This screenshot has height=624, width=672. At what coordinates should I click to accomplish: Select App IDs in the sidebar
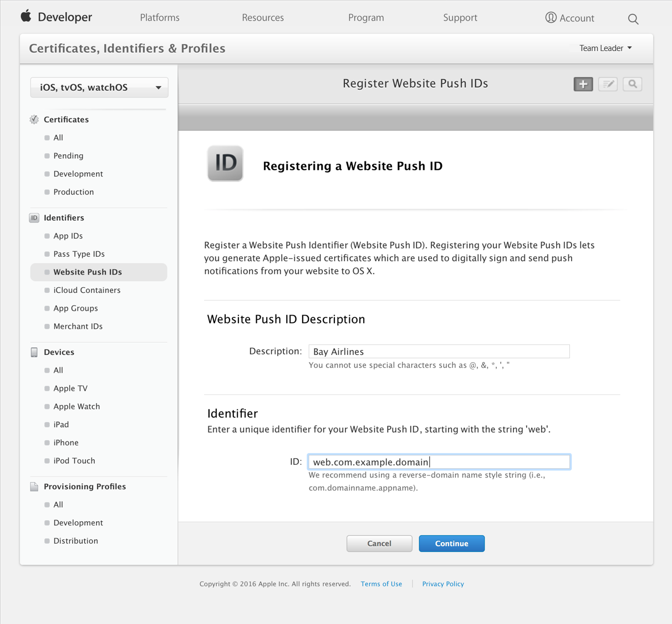click(x=68, y=236)
